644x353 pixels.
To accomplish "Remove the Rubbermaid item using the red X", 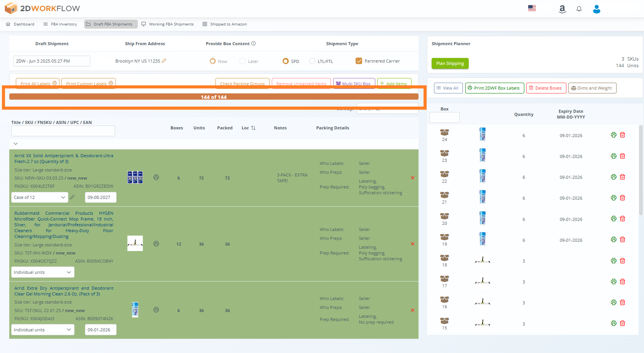I will [412, 244].
